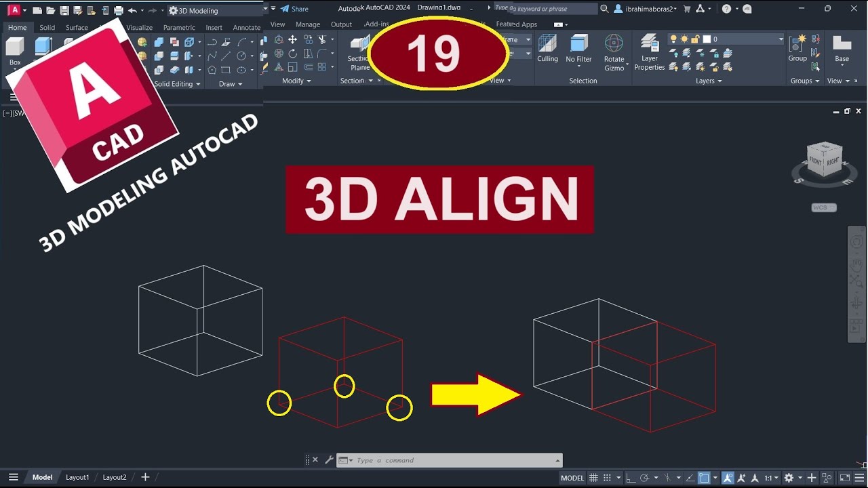Open the Layer Properties manager
Viewport: 868px width, 488px height.
pos(650,53)
